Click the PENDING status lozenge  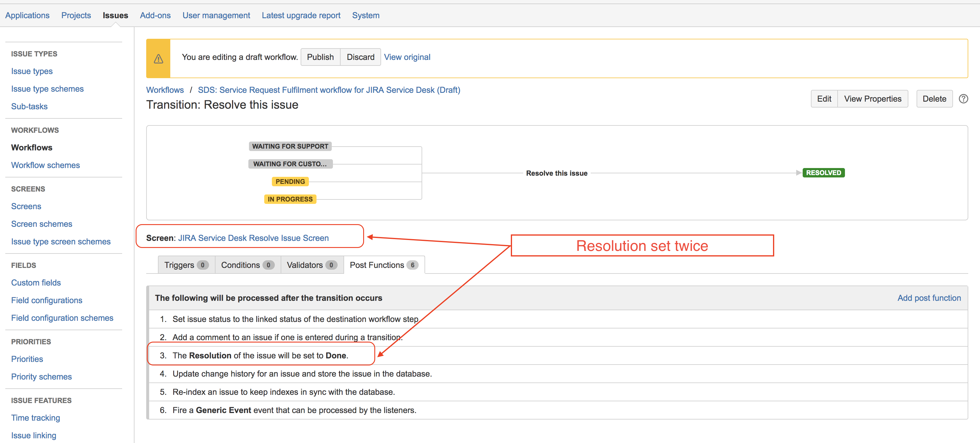(290, 182)
